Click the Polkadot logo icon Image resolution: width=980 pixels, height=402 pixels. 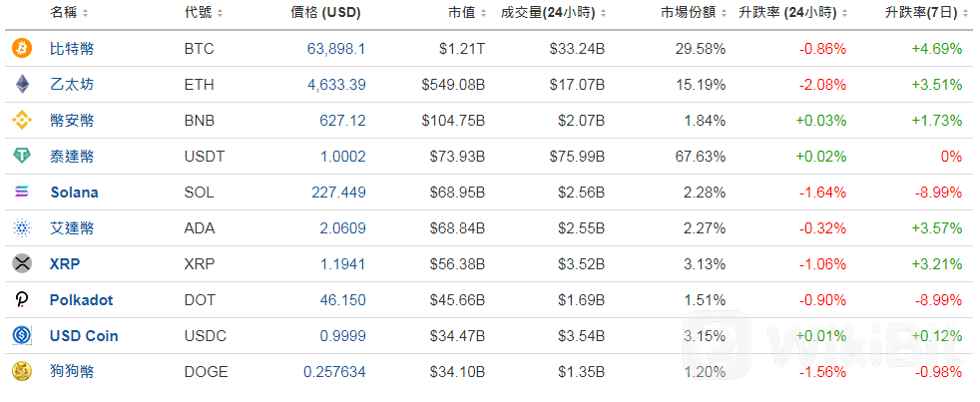coord(22,300)
